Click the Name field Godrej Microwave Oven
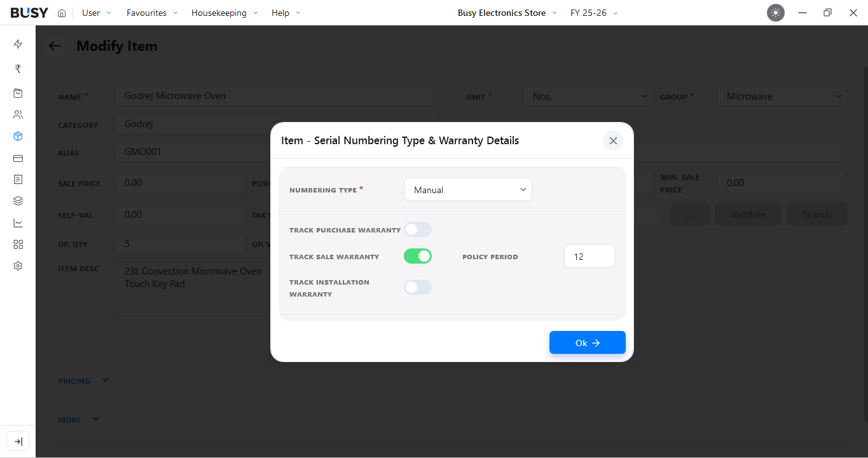Image resolution: width=868 pixels, height=458 pixels. pos(277,96)
